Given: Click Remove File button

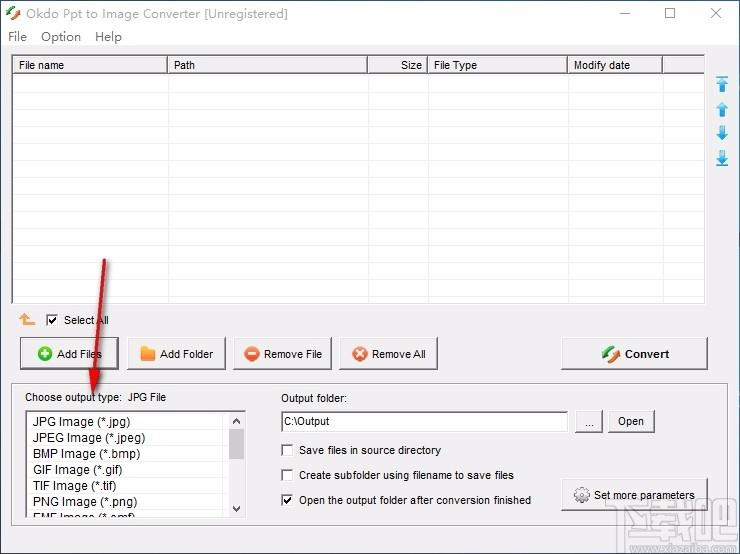Looking at the screenshot, I should [x=283, y=354].
